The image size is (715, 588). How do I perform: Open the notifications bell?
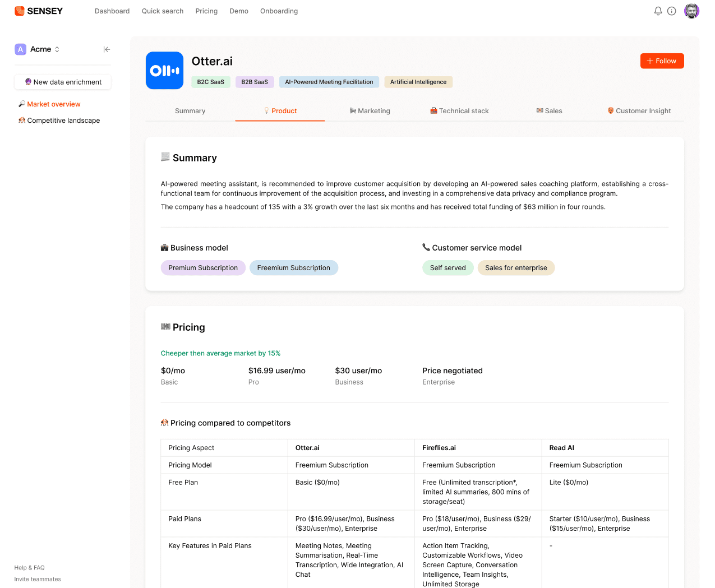tap(658, 11)
